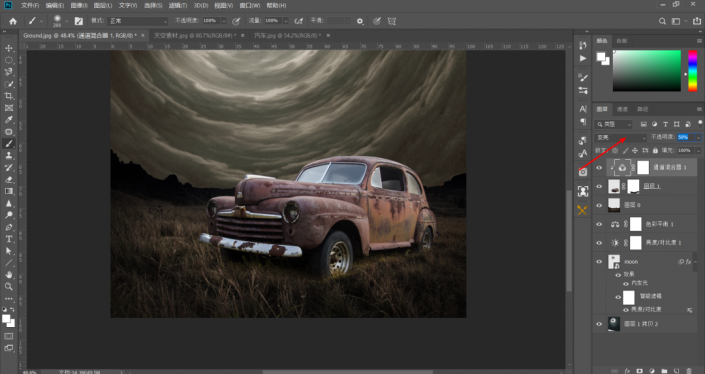Add layer style fx icon at bottom
This screenshot has width=705, height=374.
pos(627,371)
